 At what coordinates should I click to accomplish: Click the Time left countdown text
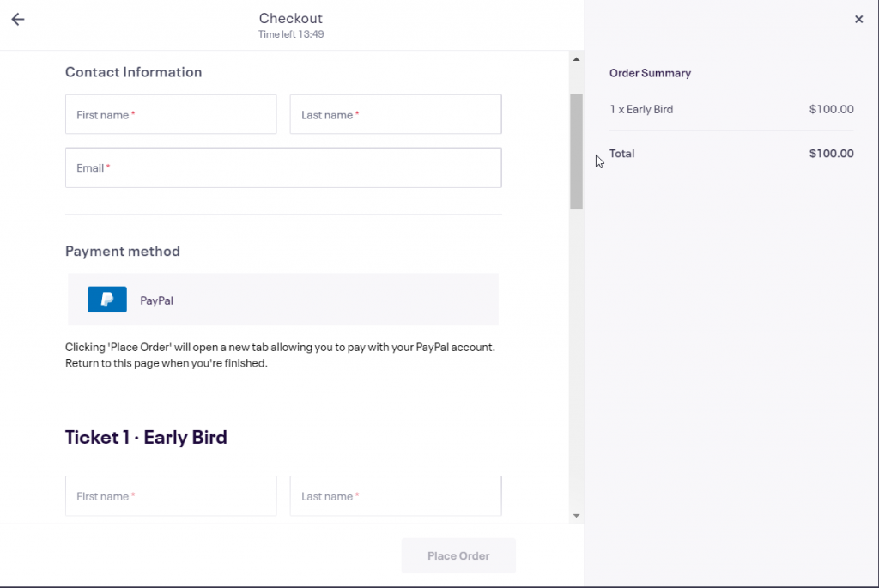[x=291, y=34]
